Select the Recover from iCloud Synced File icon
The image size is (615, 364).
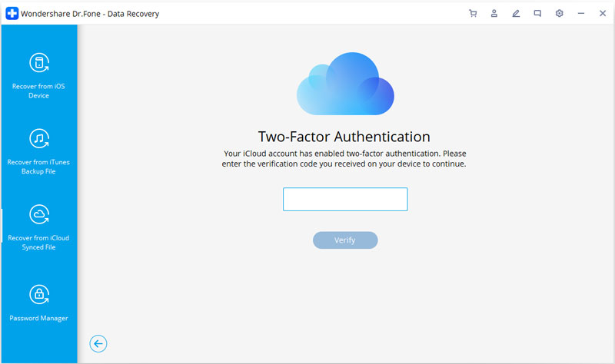39,214
